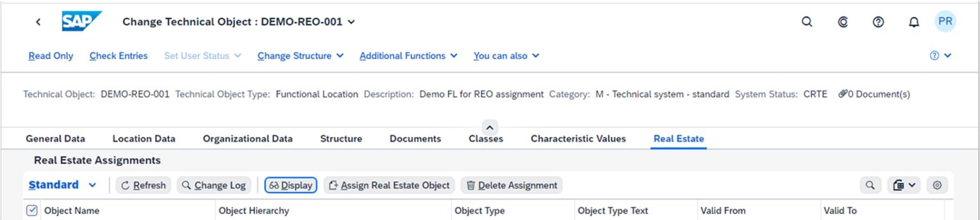Click the SAP logo

(x=81, y=22)
